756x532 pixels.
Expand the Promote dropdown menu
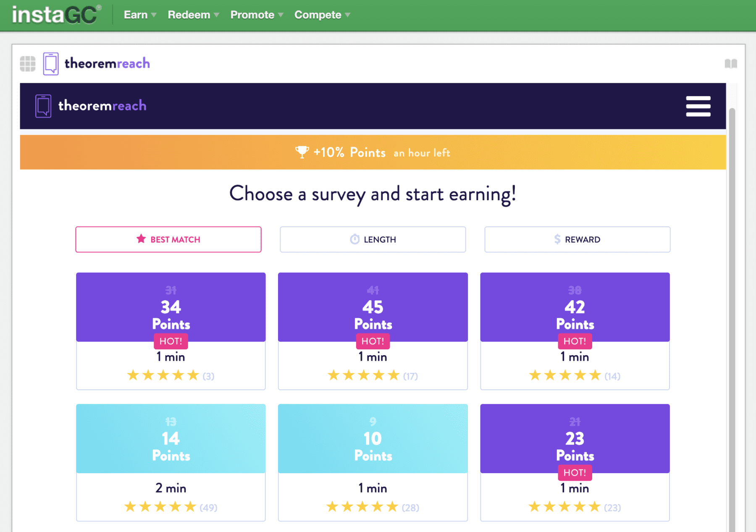(257, 15)
